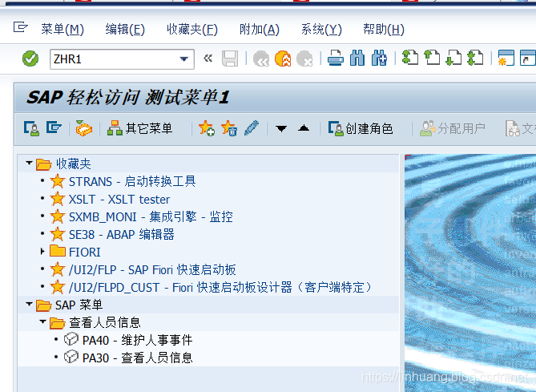Click the Next Page icon

[453, 58]
